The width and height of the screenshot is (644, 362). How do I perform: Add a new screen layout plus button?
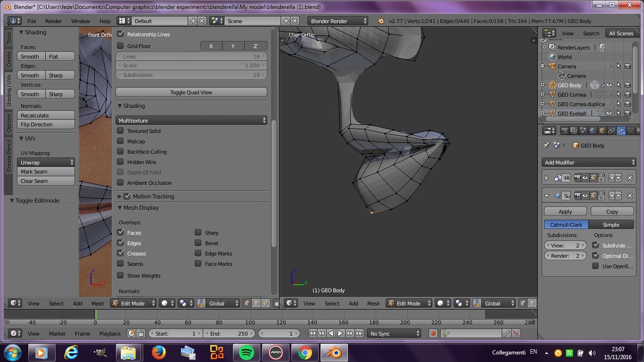click(193, 21)
